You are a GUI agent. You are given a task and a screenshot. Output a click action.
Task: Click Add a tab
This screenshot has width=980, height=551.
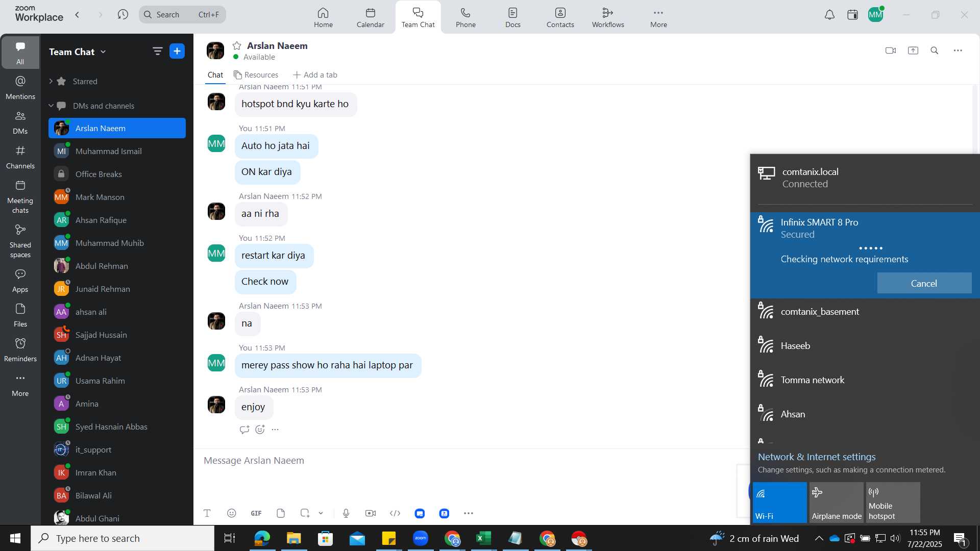[x=315, y=75]
